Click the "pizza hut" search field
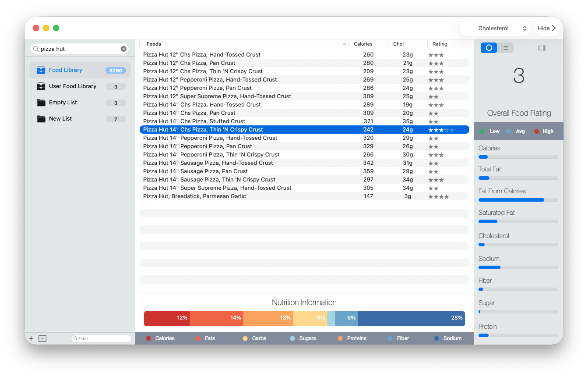 coord(79,49)
